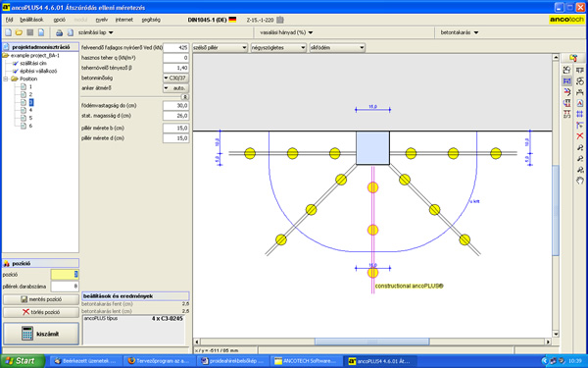588x368 pixels.
Task: Open the vasalási hányad (%) dropdown
Action: point(286,32)
